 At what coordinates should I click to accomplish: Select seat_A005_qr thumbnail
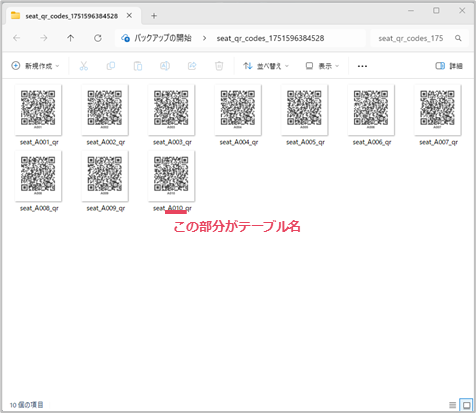click(304, 110)
